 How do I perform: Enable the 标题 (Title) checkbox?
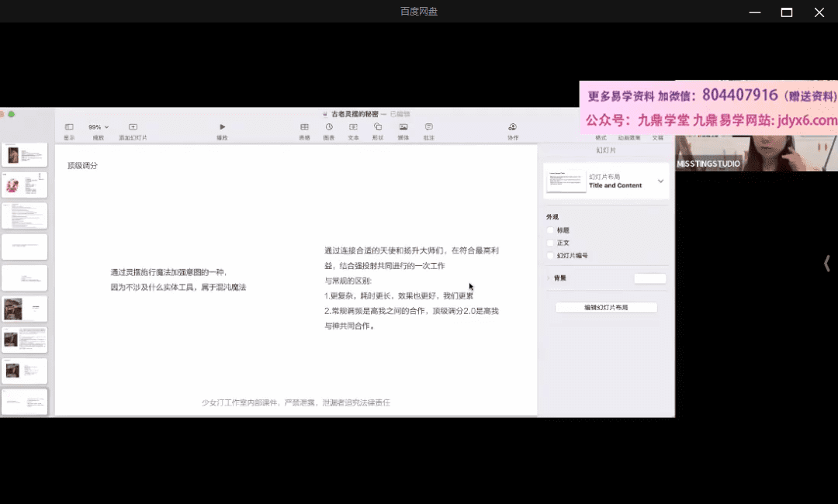tap(551, 230)
